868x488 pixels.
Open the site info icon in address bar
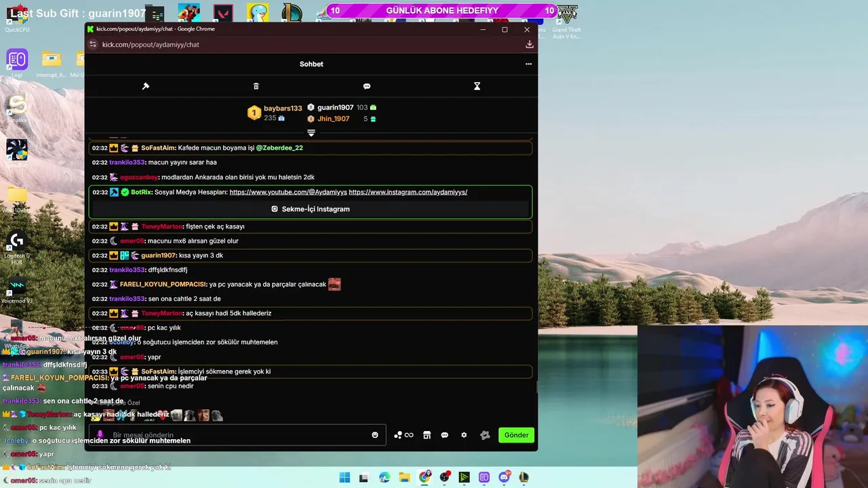[x=93, y=45]
